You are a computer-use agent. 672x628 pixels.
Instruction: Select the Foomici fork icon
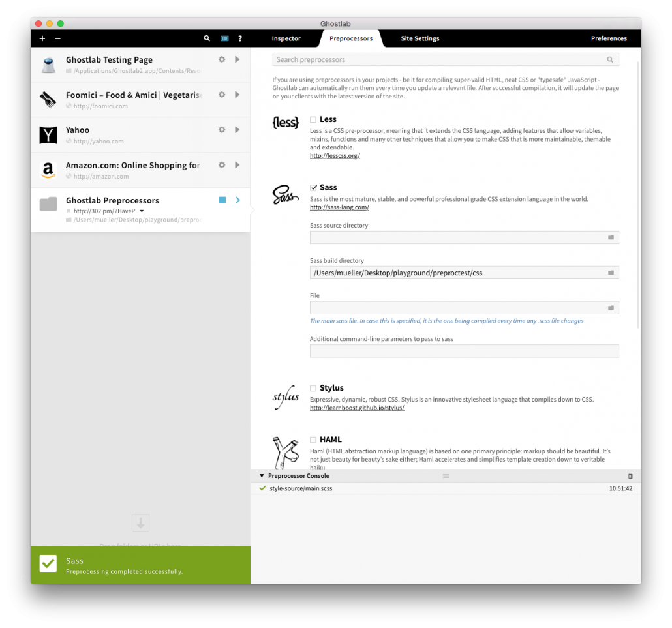pyautogui.click(x=48, y=100)
